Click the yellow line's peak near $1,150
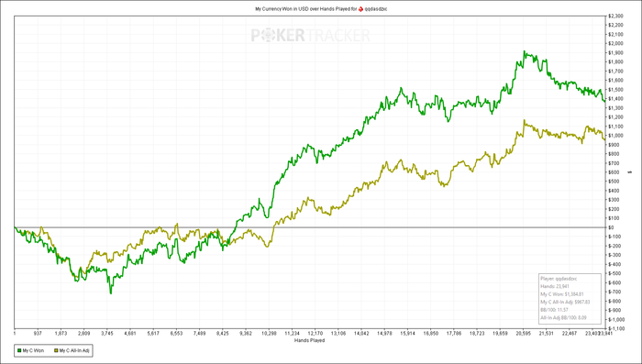642x364 pixels. (524, 120)
